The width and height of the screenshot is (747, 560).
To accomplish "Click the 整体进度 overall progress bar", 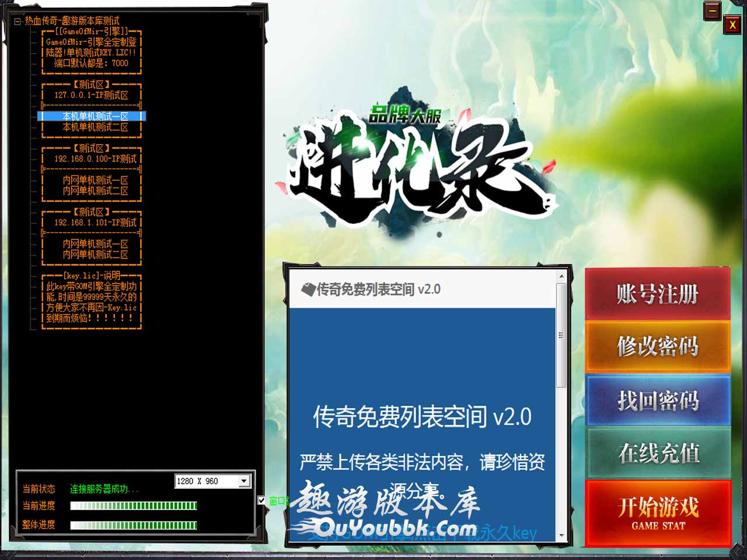I will click(134, 525).
